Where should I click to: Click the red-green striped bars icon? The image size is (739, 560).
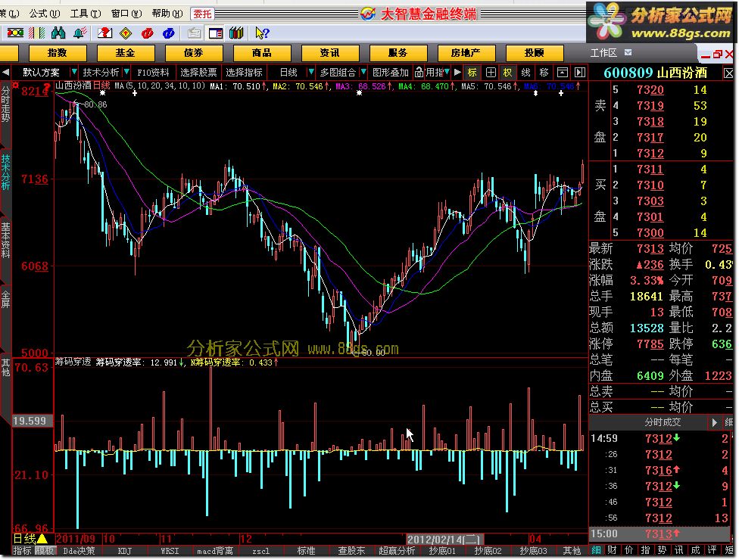[37, 33]
